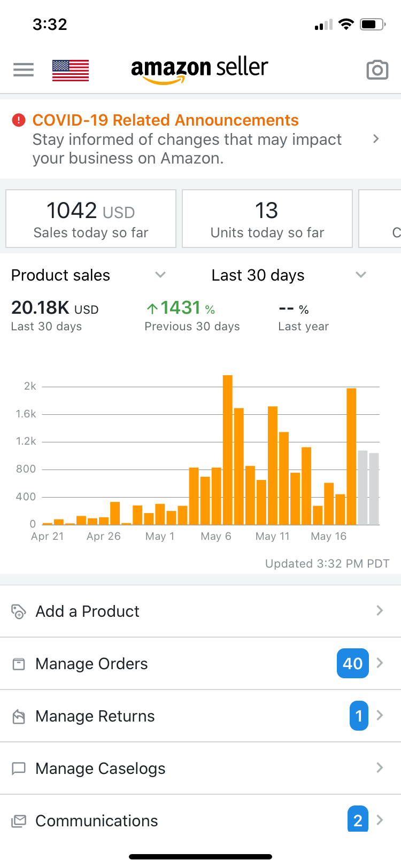Open the hamburger navigation menu
Image resolution: width=401 pixels, height=868 pixels.
point(24,69)
